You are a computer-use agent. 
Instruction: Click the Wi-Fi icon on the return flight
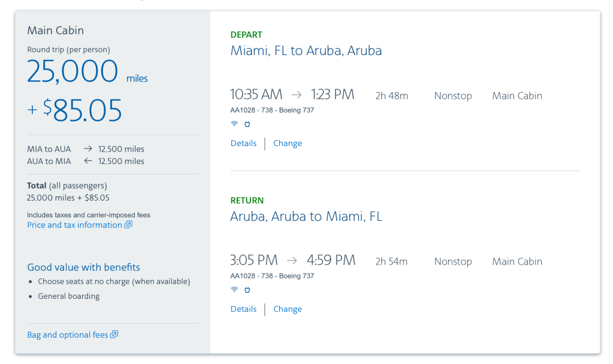coord(234,290)
